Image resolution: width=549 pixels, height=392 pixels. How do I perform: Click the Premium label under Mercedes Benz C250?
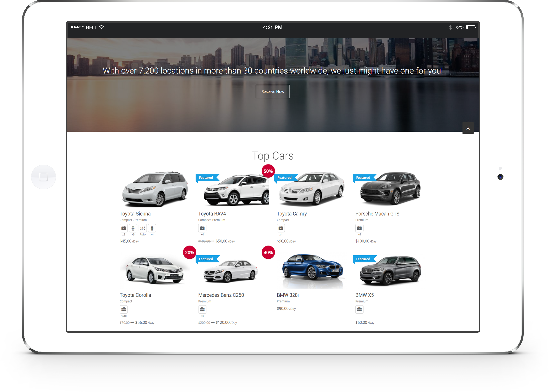(x=204, y=301)
